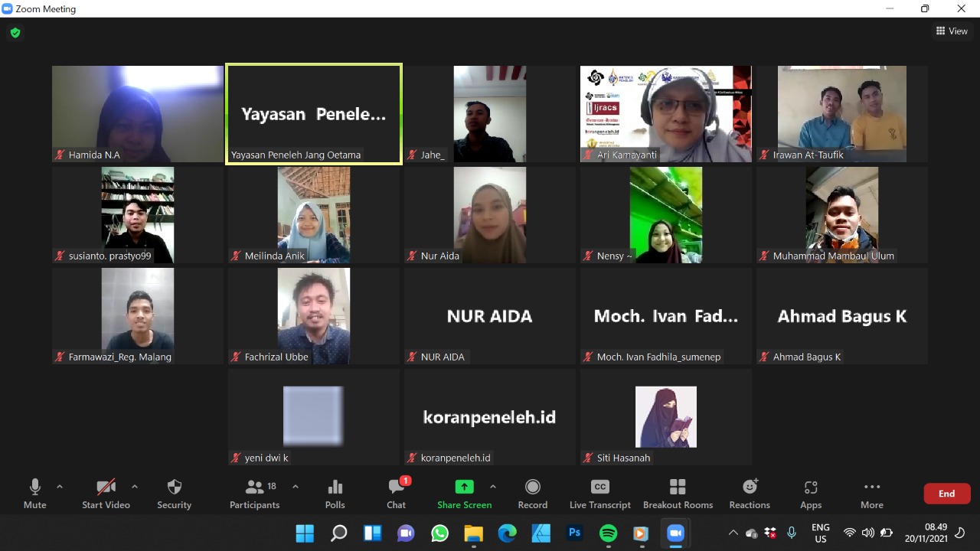This screenshot has width=980, height=551.
Task: Open the View layout menu
Action: 952,31
